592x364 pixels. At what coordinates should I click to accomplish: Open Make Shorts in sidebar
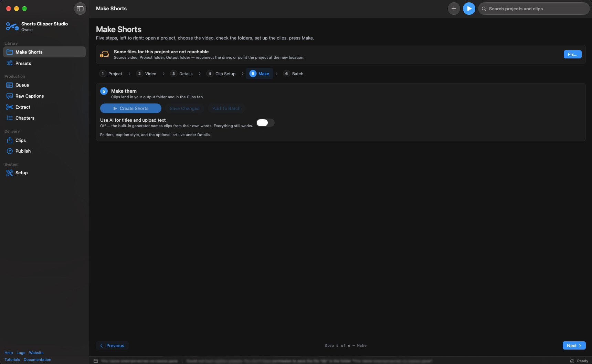(x=44, y=52)
